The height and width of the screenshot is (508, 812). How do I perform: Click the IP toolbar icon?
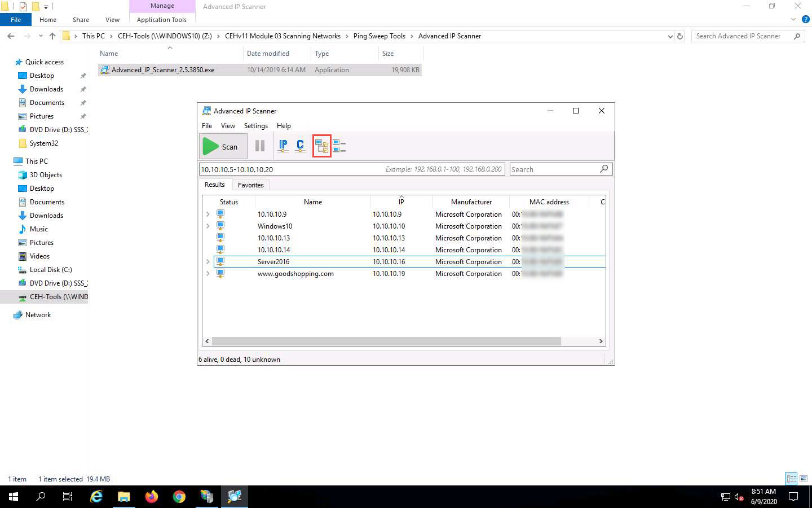click(283, 146)
